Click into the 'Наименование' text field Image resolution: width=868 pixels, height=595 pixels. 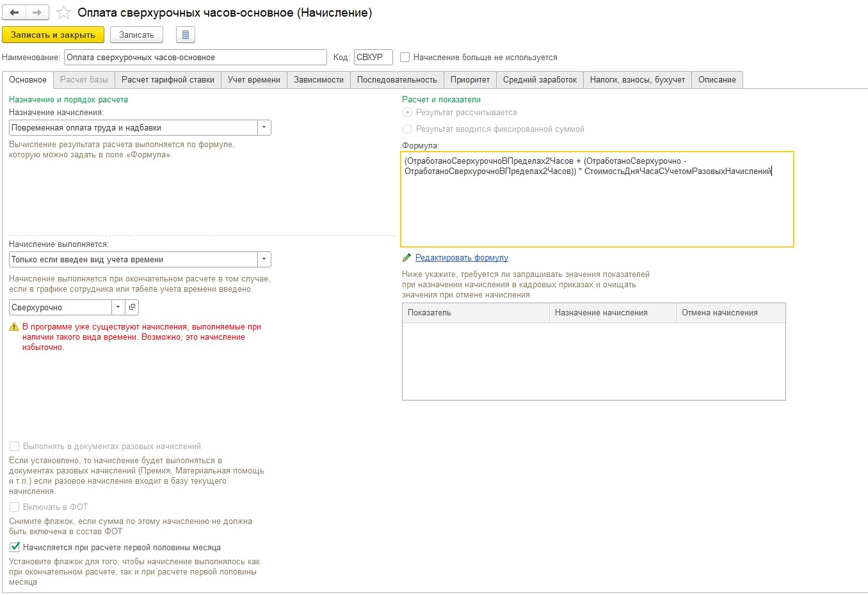(195, 58)
